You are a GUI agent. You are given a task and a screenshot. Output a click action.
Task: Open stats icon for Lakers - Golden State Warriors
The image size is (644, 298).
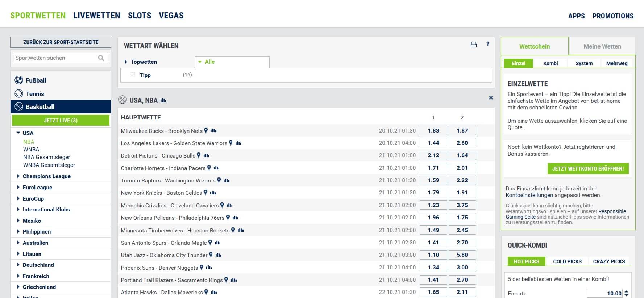coord(238,143)
